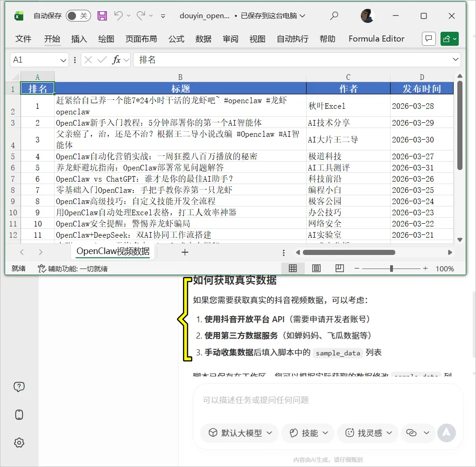
Task: Switch to Normal view icon
Action: tap(293, 268)
